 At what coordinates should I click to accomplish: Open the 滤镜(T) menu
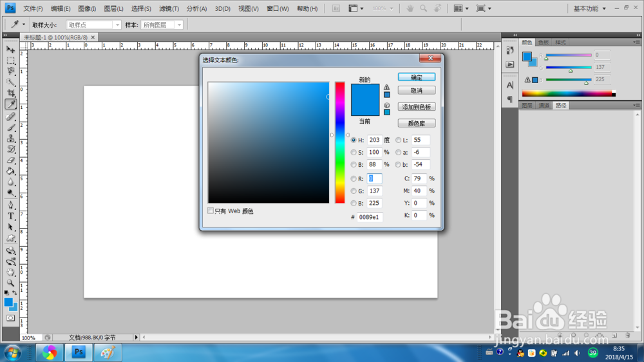169,8
